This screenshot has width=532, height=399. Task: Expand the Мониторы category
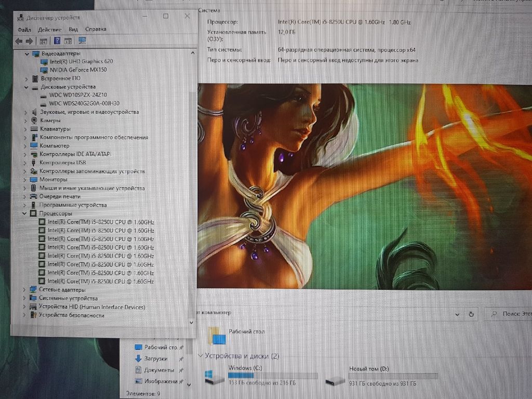coord(25,180)
